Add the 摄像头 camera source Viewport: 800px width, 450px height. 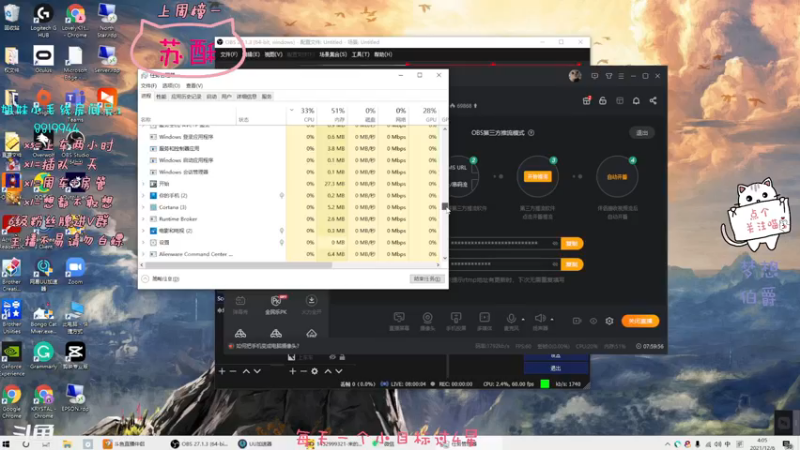click(428, 318)
